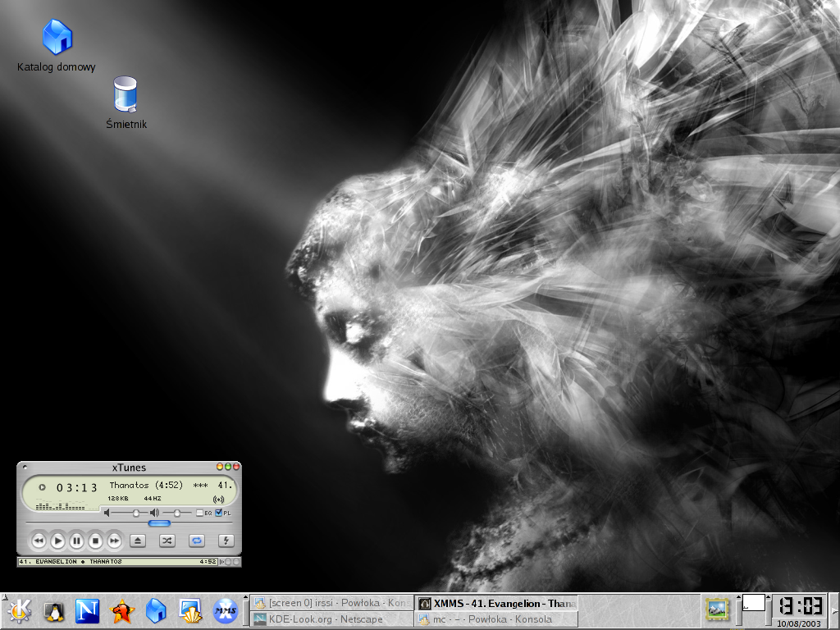
Task: Click the desktop pager white box
Action: click(753, 603)
